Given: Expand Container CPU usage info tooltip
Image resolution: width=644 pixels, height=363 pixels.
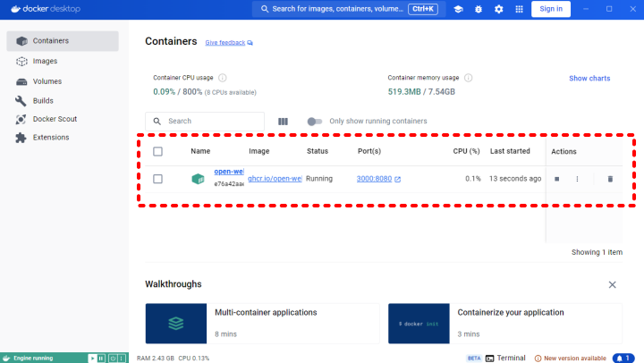Looking at the screenshot, I should 222,78.
